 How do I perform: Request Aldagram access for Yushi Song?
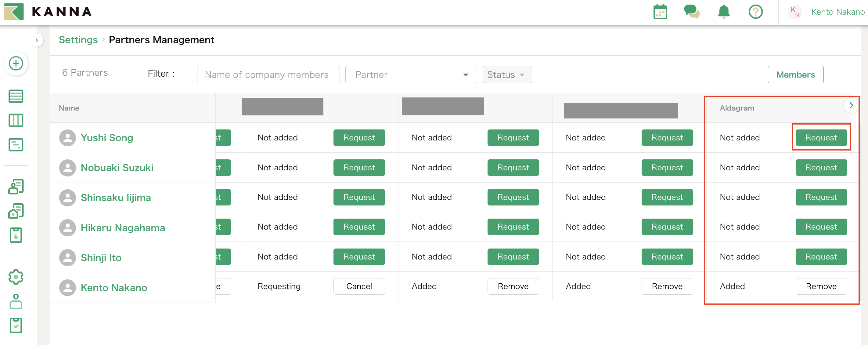(x=821, y=137)
